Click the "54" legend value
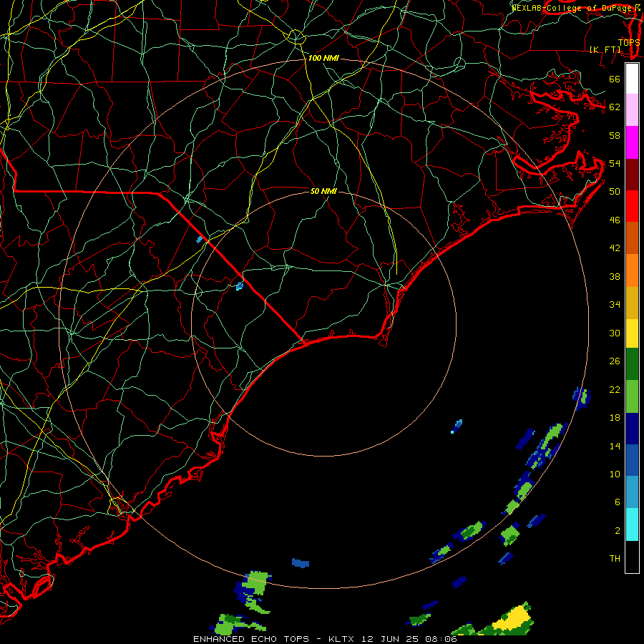644x644 pixels. (x=615, y=163)
